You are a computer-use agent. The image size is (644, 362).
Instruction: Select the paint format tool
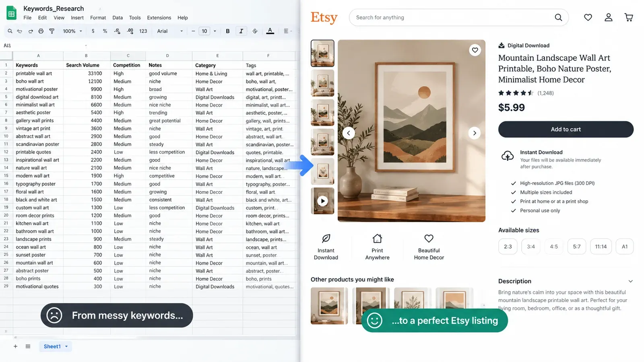pyautogui.click(x=52, y=31)
